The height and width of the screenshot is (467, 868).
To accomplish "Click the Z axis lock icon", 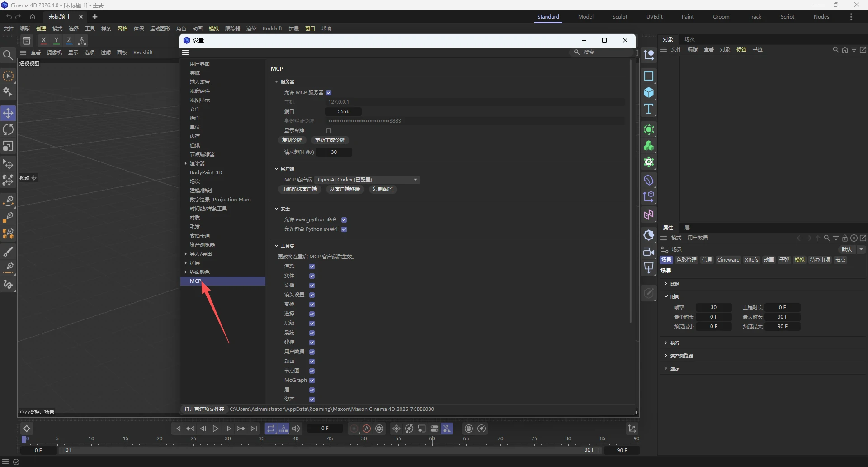I will click(x=69, y=40).
